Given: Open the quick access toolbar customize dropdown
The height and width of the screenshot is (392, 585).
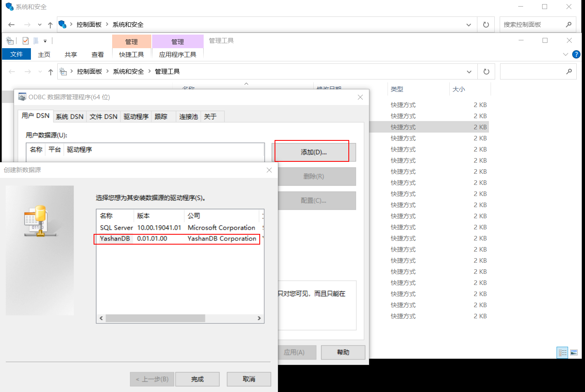Looking at the screenshot, I should [x=45, y=41].
